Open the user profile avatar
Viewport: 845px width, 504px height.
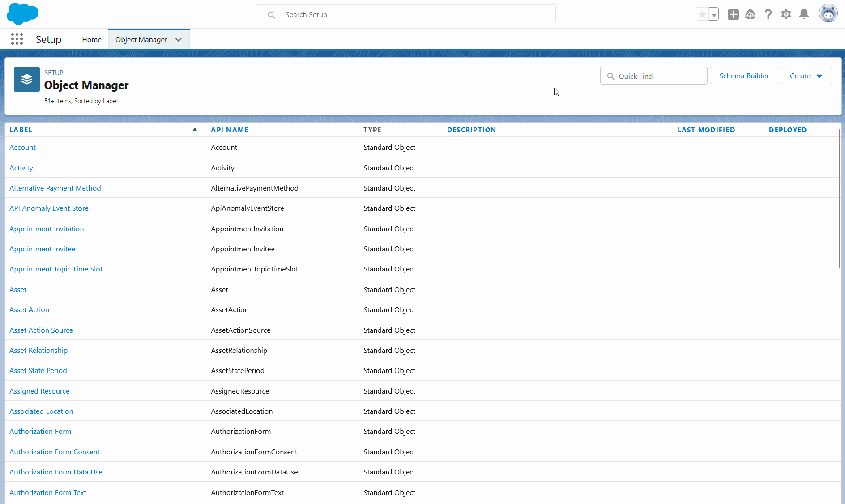click(828, 13)
